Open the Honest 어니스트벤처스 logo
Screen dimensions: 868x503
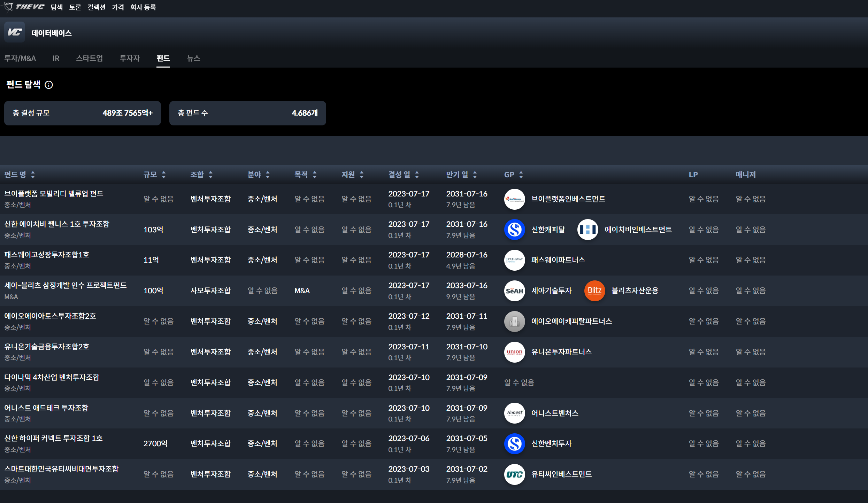[514, 413]
